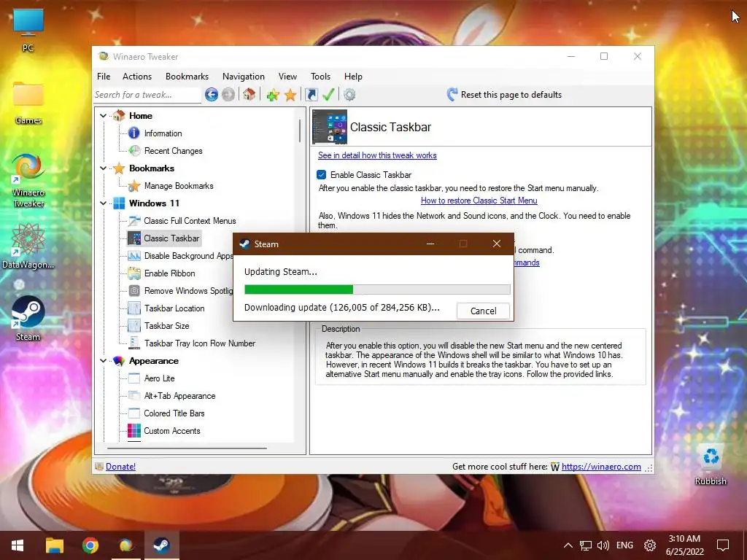Uncheck Enable Classic Taskbar checkbox
This screenshot has width=747, height=560.
(322, 175)
